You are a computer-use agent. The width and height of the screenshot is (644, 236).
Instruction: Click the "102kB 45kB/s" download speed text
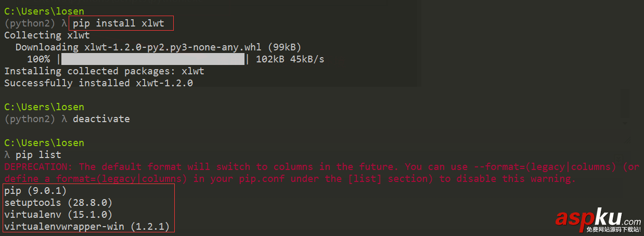pos(290,59)
